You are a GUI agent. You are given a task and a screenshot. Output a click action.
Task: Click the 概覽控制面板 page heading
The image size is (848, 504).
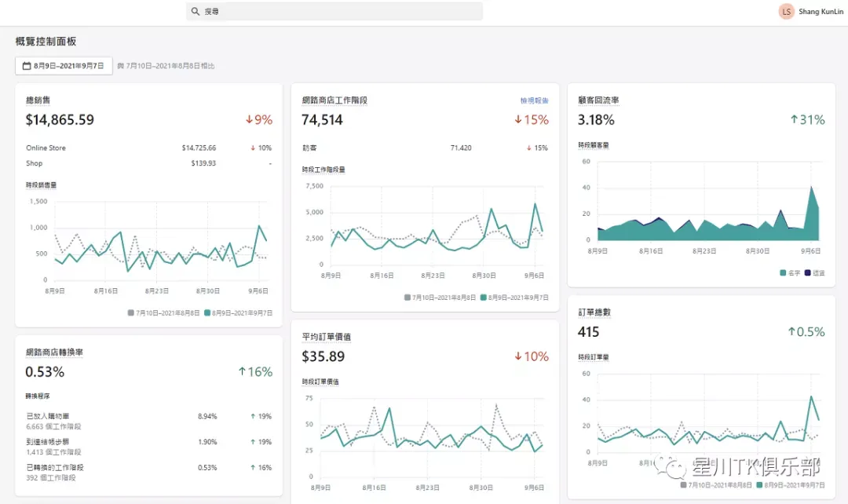[46, 42]
